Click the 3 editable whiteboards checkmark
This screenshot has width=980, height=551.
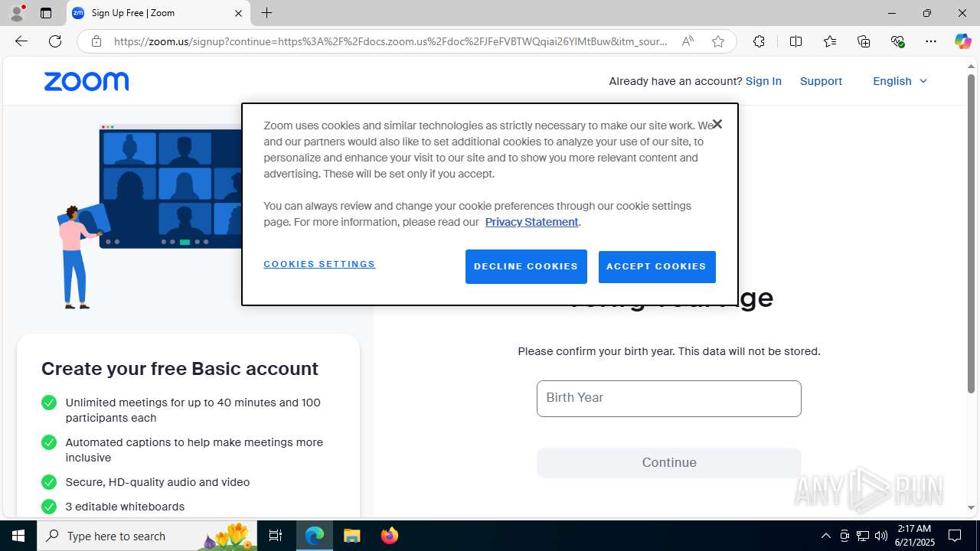[x=49, y=507]
